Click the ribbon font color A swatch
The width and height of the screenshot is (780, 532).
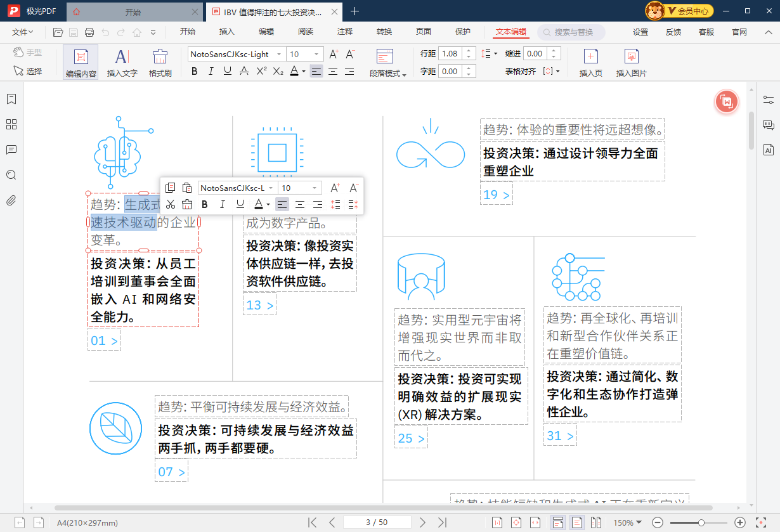point(294,71)
